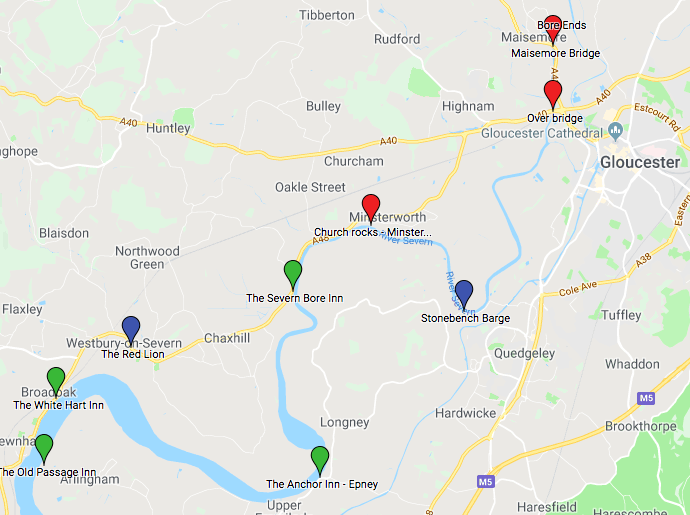
Task: Click the green Anchor Inn Epney pin
Action: 320,460
